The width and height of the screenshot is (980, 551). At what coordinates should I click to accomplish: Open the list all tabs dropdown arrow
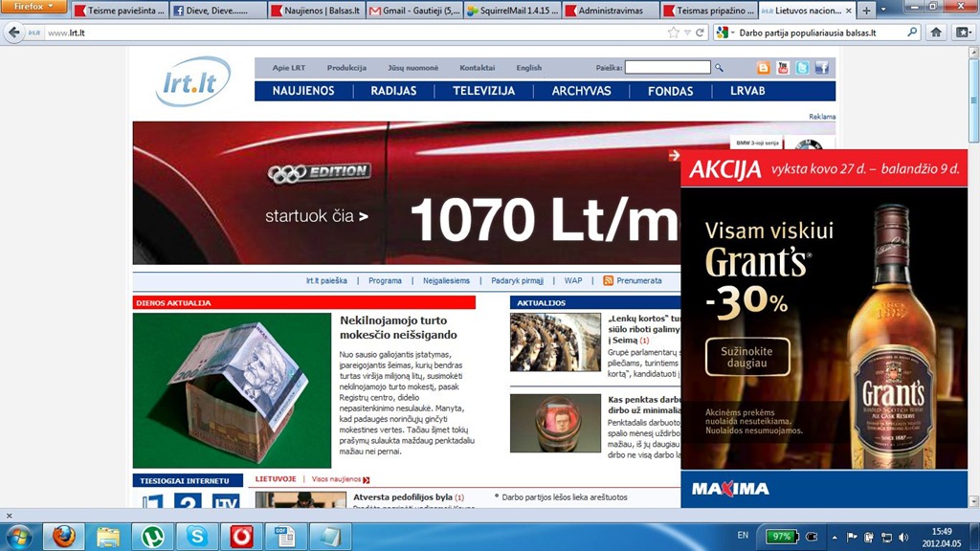tap(883, 10)
